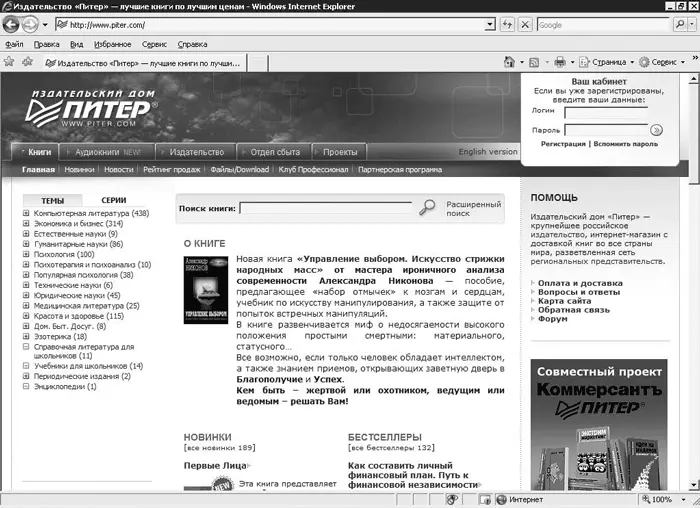Image resolution: width=700 pixels, height=508 pixels.
Task: Open the zoom level dropdown arrow
Action: pyautogui.click(x=683, y=499)
